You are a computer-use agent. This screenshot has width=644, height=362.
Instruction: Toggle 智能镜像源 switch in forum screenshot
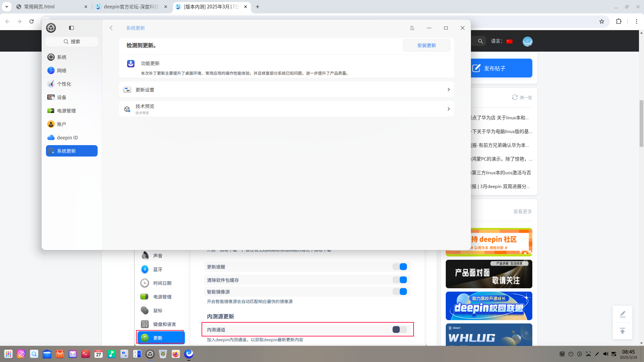(x=400, y=292)
